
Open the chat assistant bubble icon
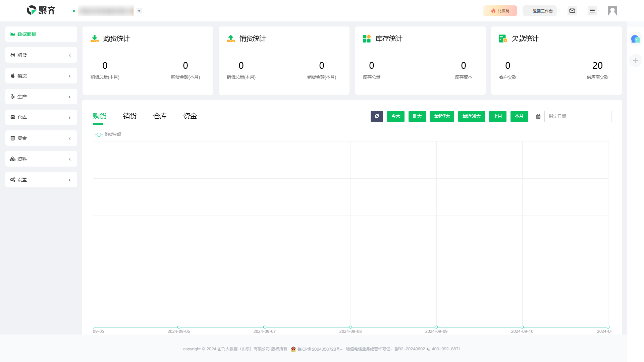click(x=635, y=39)
